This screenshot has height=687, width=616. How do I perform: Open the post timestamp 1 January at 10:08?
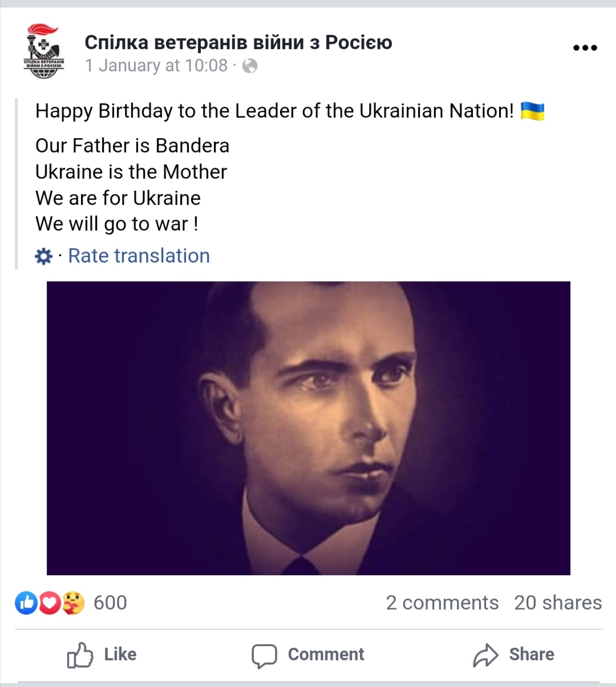pyautogui.click(x=156, y=66)
